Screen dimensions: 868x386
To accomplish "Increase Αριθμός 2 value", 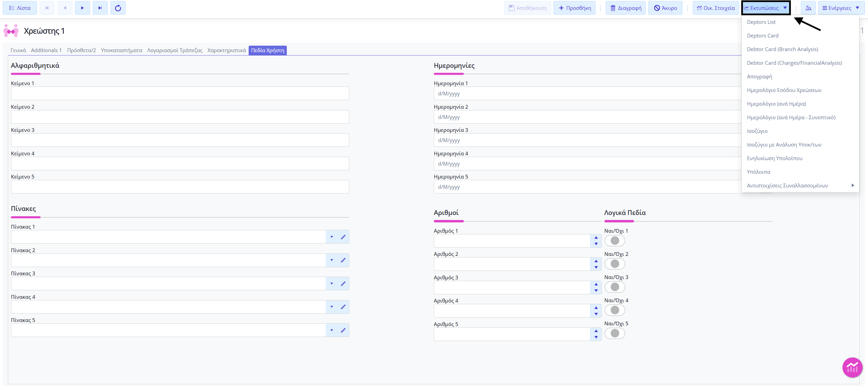I will pos(596,261).
